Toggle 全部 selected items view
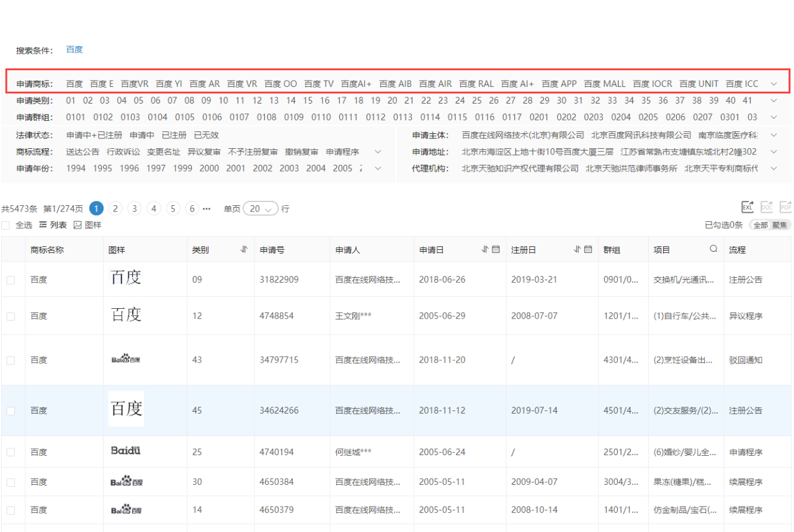This screenshot has height=532, width=794. point(761,225)
